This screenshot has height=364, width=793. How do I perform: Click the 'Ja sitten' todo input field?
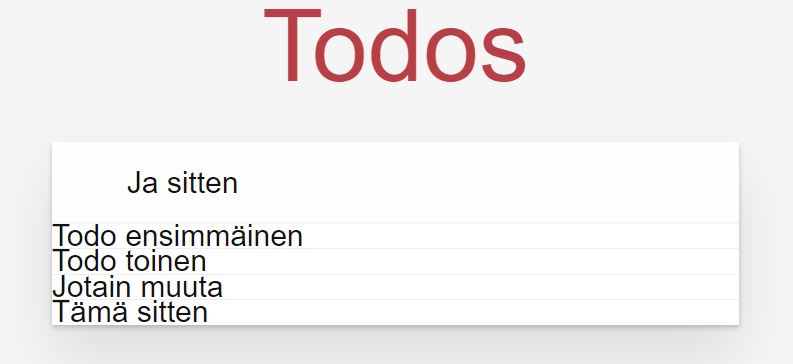[395, 183]
